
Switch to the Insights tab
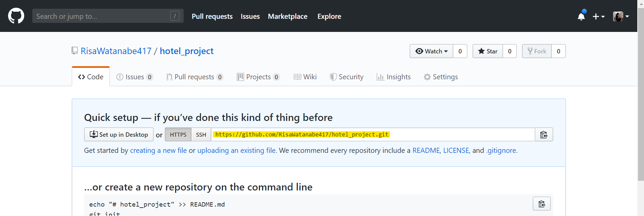pos(394,77)
